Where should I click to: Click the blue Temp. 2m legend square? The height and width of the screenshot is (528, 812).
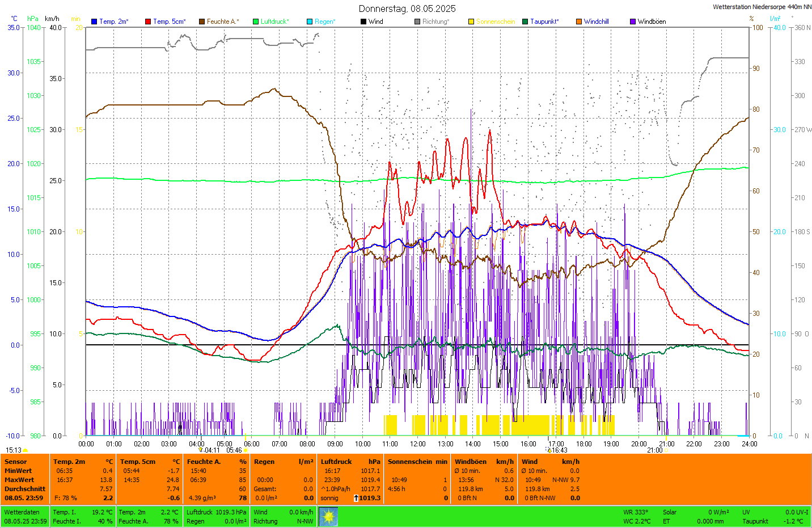pos(94,22)
